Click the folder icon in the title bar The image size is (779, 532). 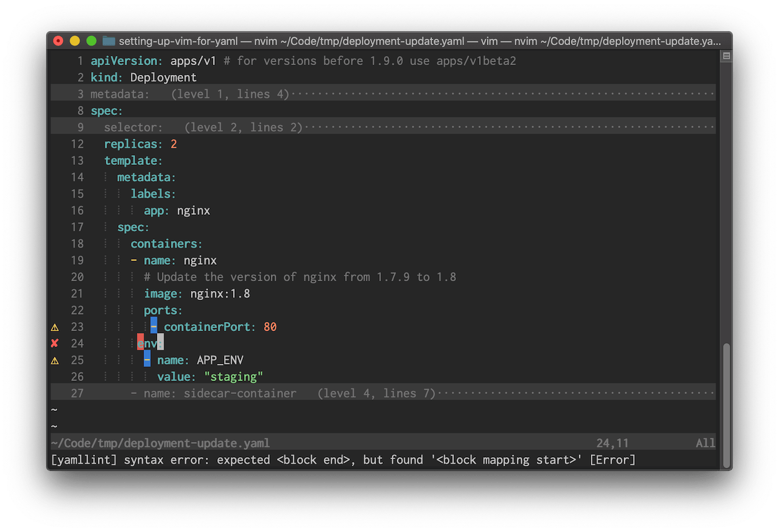pyautogui.click(x=108, y=41)
